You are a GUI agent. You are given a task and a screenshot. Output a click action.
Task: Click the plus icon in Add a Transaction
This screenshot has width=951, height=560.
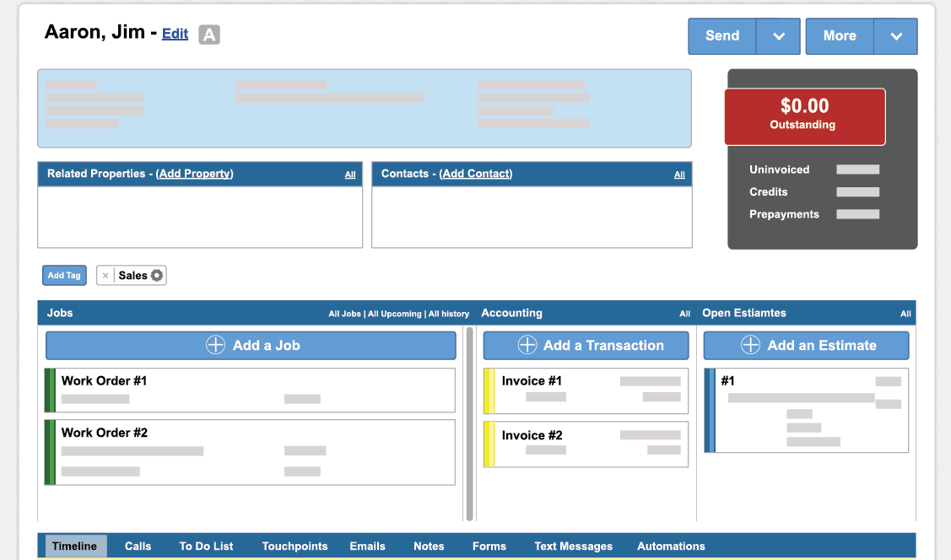527,345
